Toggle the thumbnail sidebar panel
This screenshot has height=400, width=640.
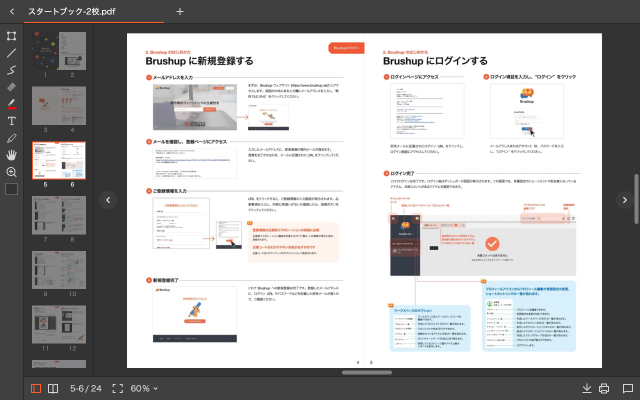tap(36, 388)
